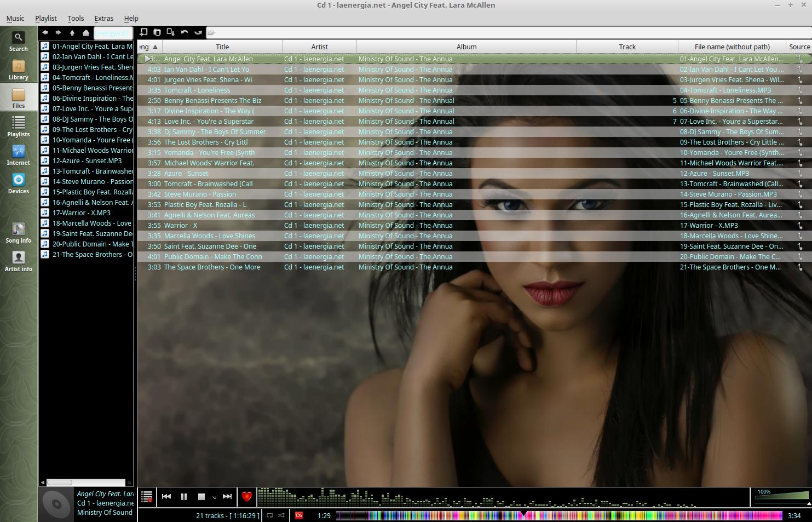
Task: Skip to the next track
Action: point(227,497)
